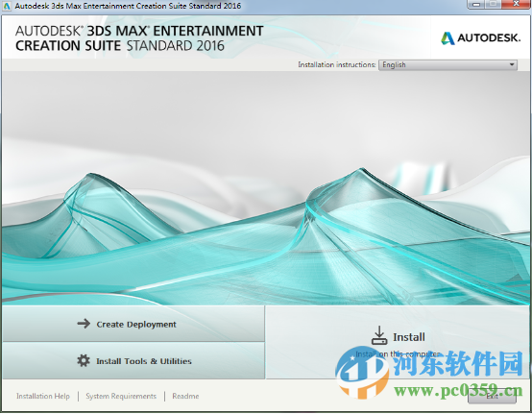The image size is (532, 414).
Task: Close the installer window
Action: pyautogui.click(x=516, y=5)
